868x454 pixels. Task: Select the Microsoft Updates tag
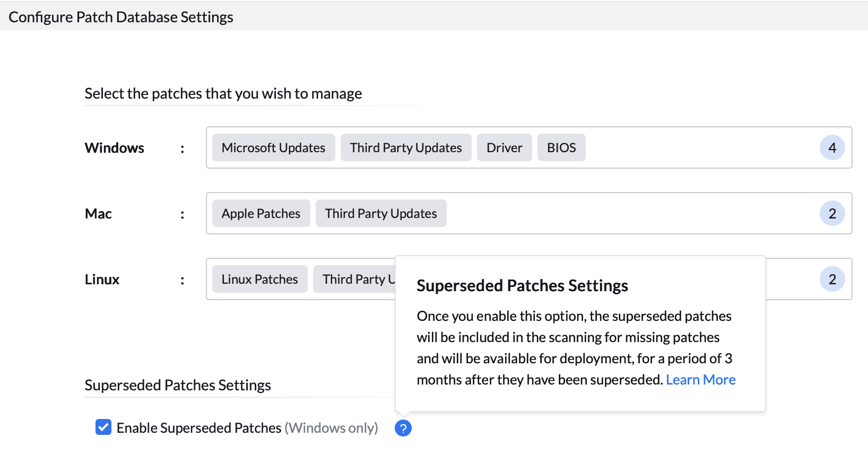(x=273, y=147)
